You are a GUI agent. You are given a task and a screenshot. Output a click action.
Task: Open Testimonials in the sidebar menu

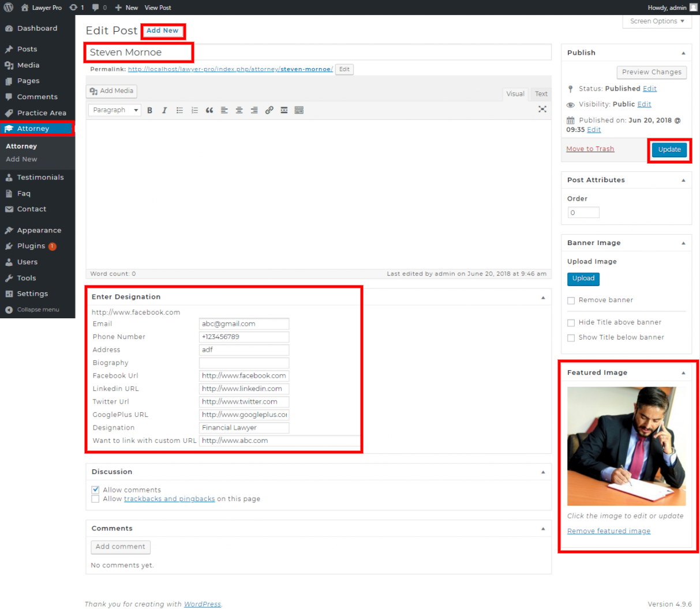[x=40, y=178]
